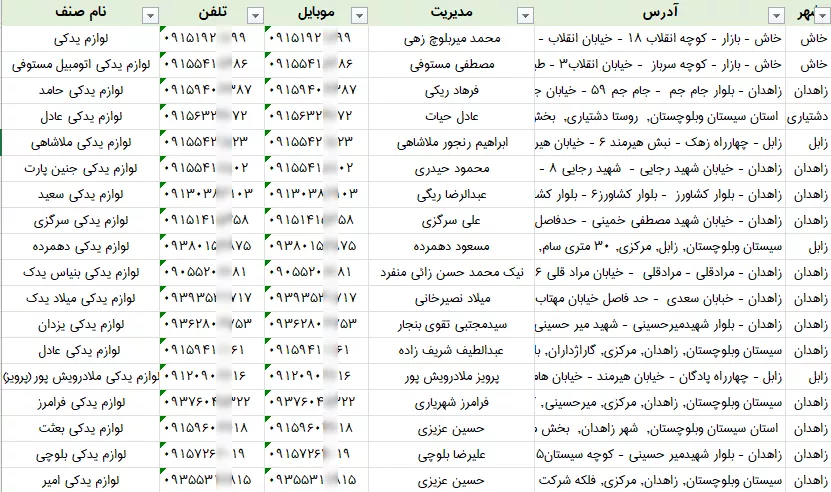
Task: Select the address cell containing چهارراه پادگان
Action: [x=660, y=376]
